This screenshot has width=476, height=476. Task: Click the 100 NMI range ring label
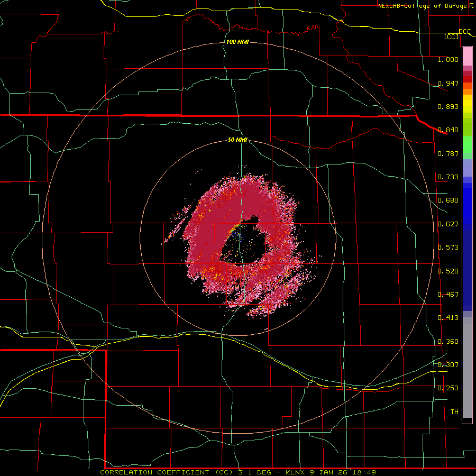tap(237, 42)
